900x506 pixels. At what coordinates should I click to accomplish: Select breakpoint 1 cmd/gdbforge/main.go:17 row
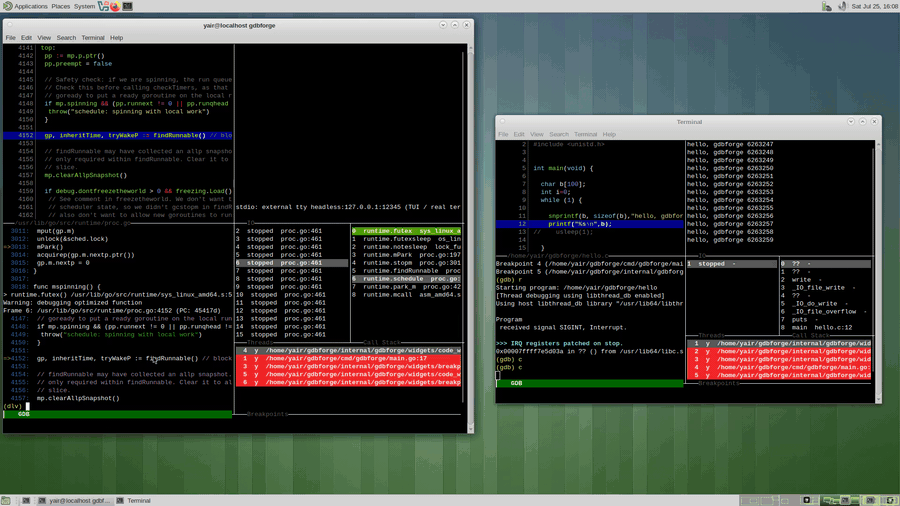(348, 359)
